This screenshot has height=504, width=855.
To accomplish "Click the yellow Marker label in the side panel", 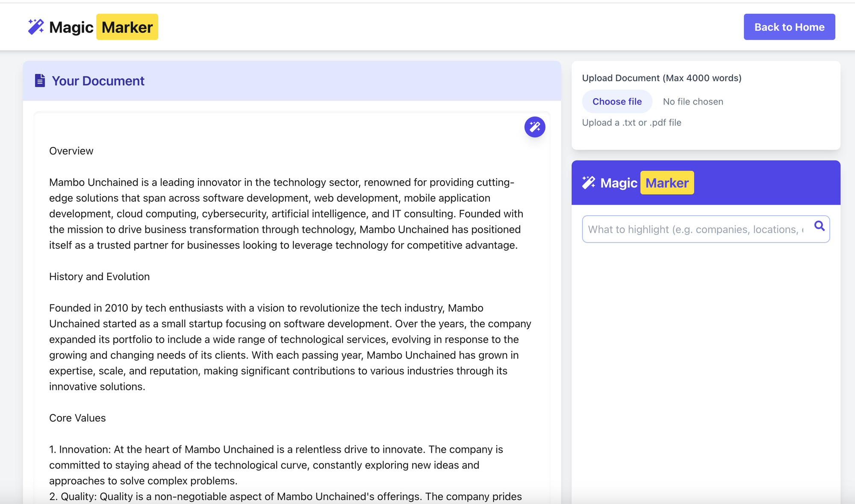I will pyautogui.click(x=666, y=183).
